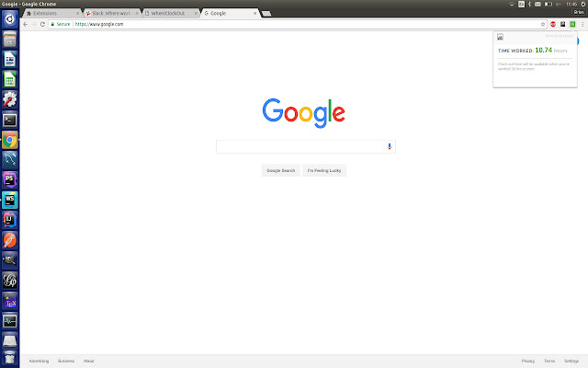Click the Google logo
Image resolution: width=588 pixels, height=368 pixels.
(304, 113)
